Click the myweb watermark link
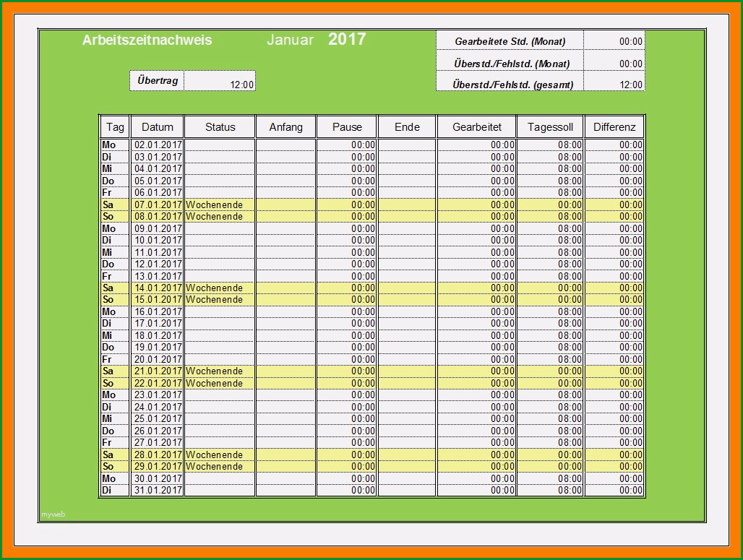Image resolution: width=743 pixels, height=560 pixels. click(53, 514)
